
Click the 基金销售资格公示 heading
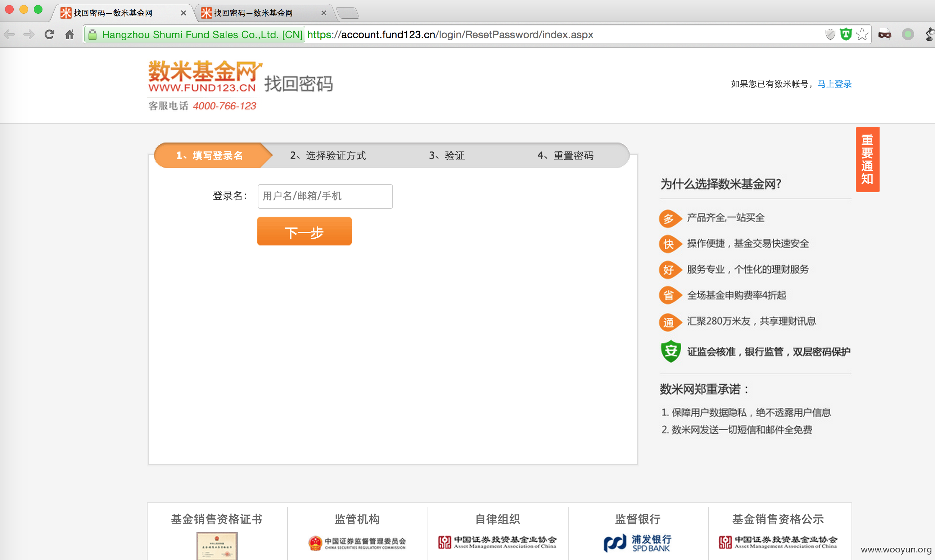pyautogui.click(x=778, y=519)
